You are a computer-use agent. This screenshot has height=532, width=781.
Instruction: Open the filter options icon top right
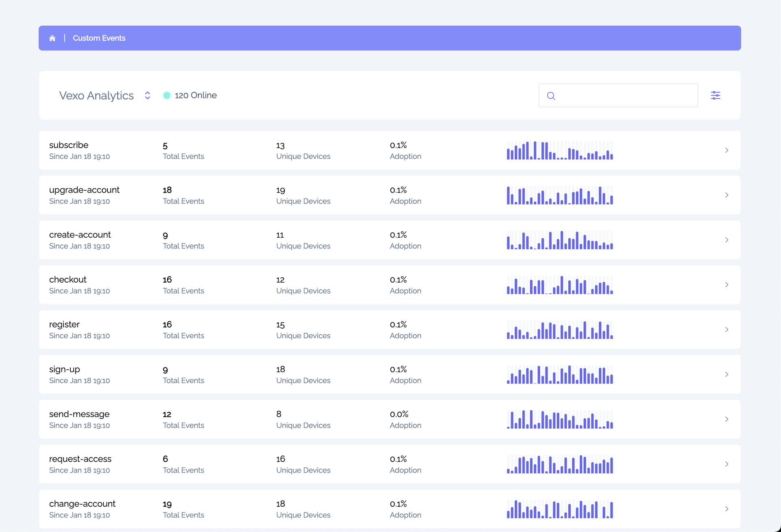coord(716,95)
